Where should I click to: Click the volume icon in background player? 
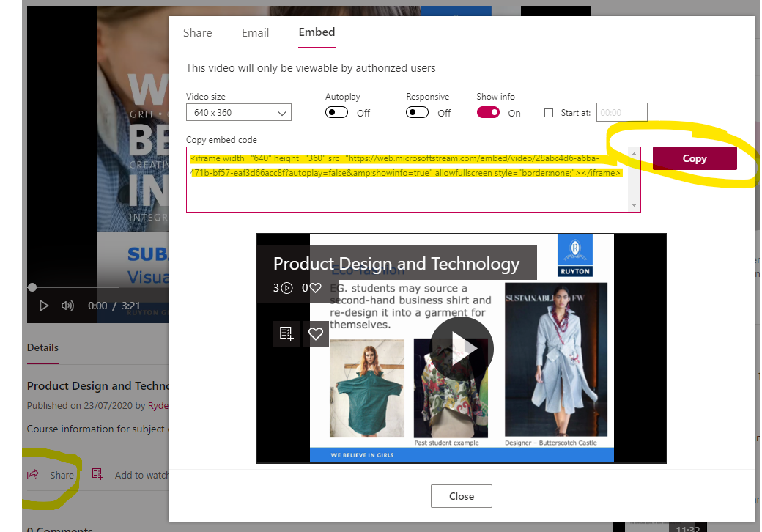tap(67, 306)
